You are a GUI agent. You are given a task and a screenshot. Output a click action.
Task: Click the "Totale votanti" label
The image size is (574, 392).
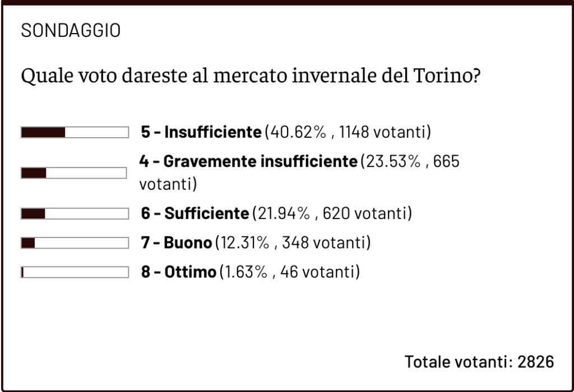pyautogui.click(x=458, y=362)
